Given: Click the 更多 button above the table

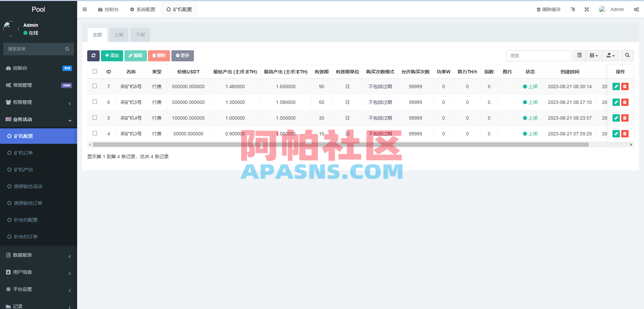Looking at the screenshot, I should (x=182, y=56).
